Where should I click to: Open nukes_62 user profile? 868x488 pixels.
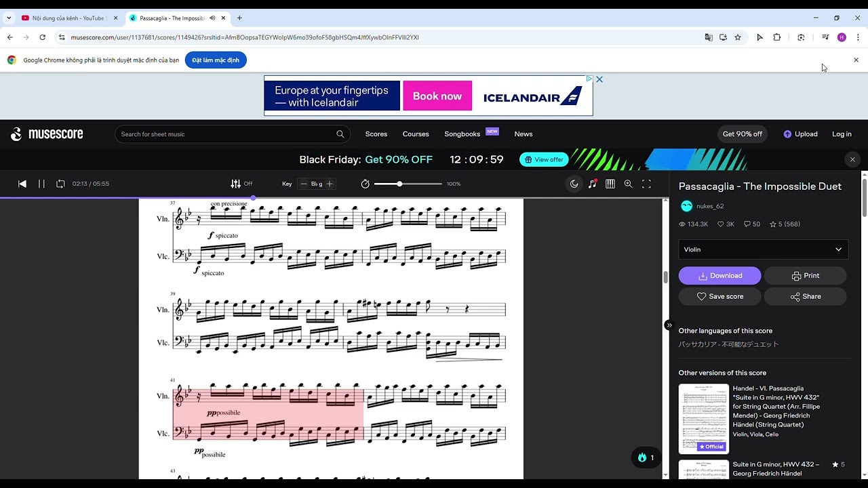(x=710, y=206)
